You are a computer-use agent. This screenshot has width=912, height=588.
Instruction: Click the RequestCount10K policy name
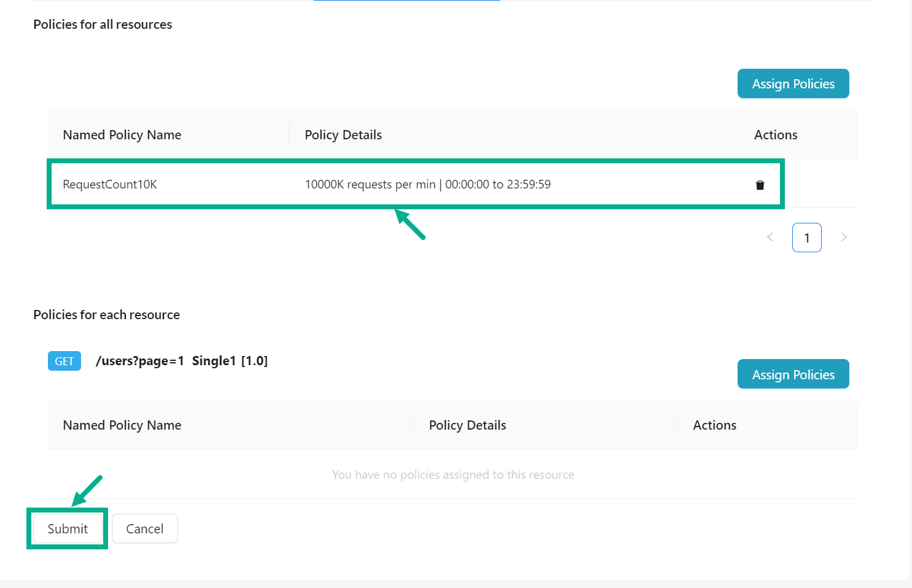pos(109,184)
